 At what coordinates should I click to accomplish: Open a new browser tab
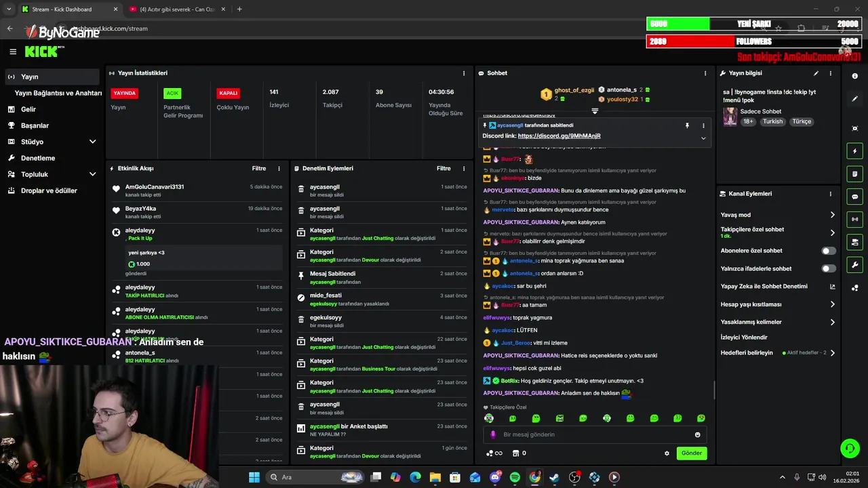coord(239,9)
